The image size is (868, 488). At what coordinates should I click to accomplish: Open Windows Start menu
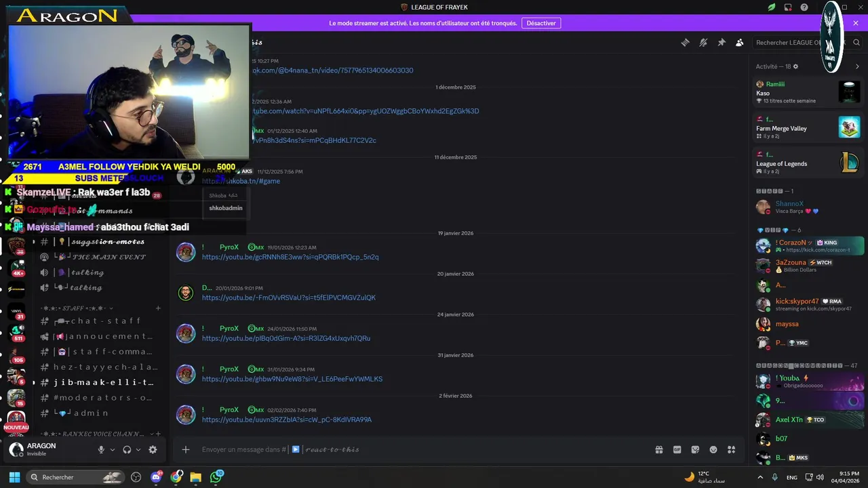click(14, 477)
